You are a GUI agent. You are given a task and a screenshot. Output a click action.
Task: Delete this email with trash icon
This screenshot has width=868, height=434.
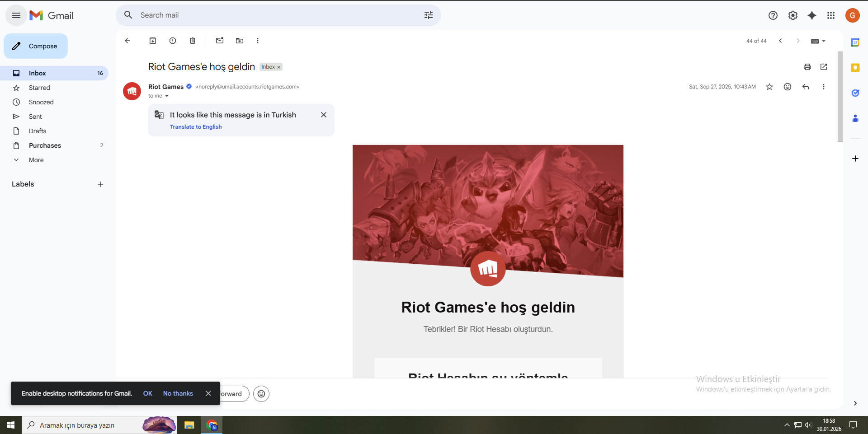[193, 41]
